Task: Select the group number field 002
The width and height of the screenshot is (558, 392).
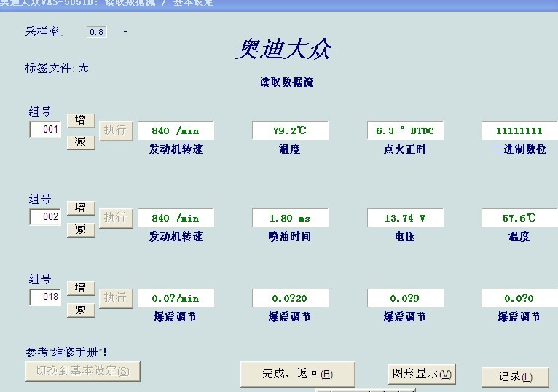Action: click(45, 217)
